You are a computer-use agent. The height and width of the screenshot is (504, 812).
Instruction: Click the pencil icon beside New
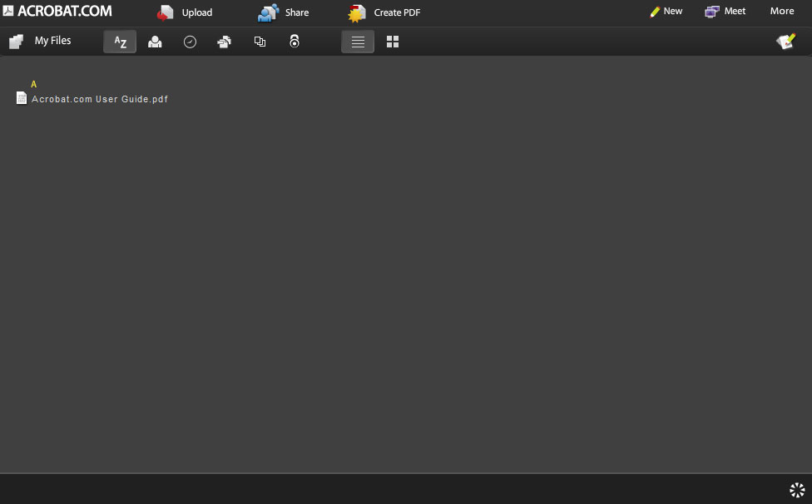tap(655, 12)
